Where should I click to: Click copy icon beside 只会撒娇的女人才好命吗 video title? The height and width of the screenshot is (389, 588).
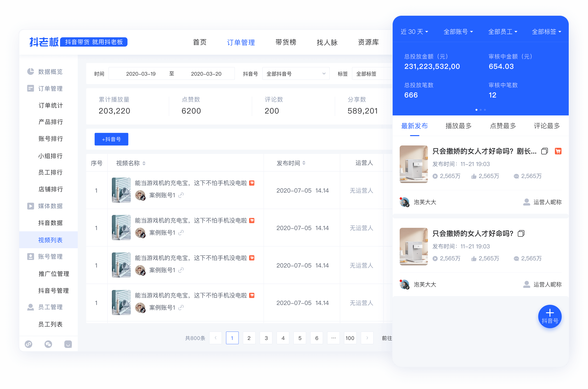click(x=521, y=233)
